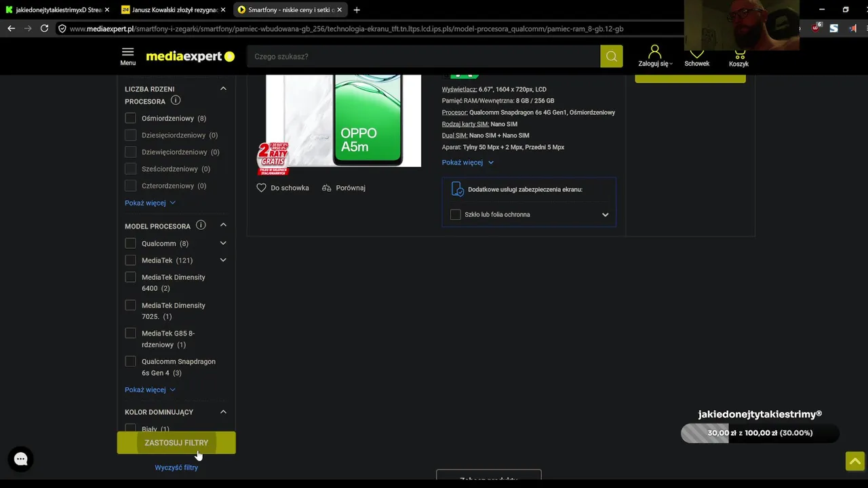Click the browser address bar URL
Viewport: 868px width, 488px height.
pyautogui.click(x=346, y=28)
